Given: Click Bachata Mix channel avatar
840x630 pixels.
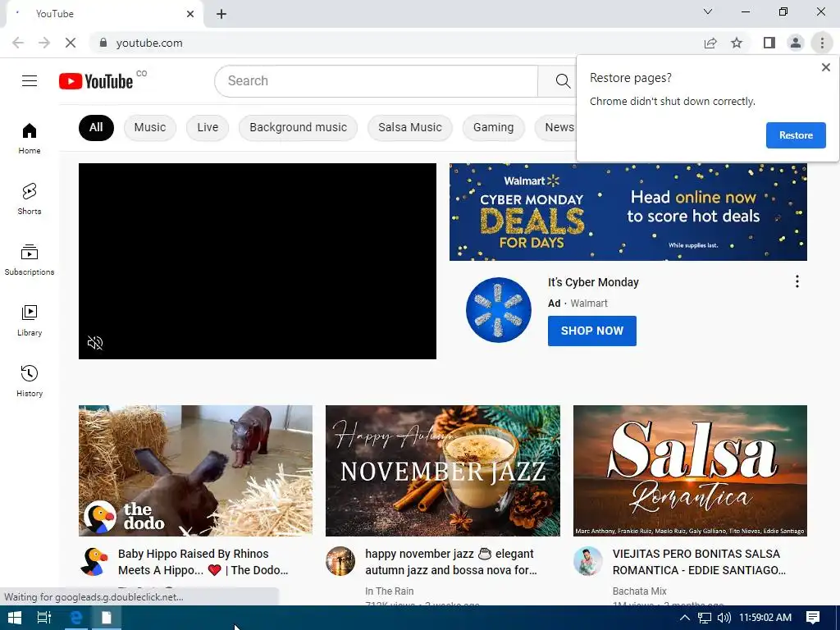Looking at the screenshot, I should click(587, 561).
